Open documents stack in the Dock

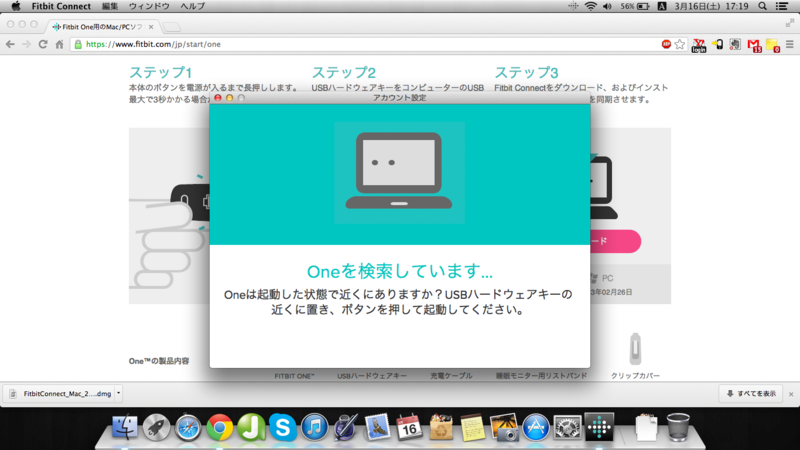point(646,427)
